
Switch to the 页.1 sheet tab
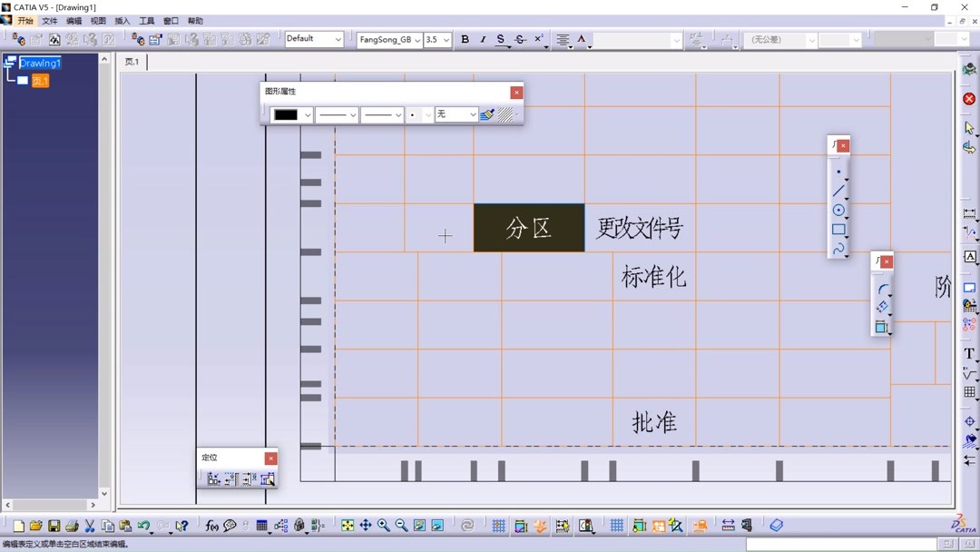pos(132,62)
